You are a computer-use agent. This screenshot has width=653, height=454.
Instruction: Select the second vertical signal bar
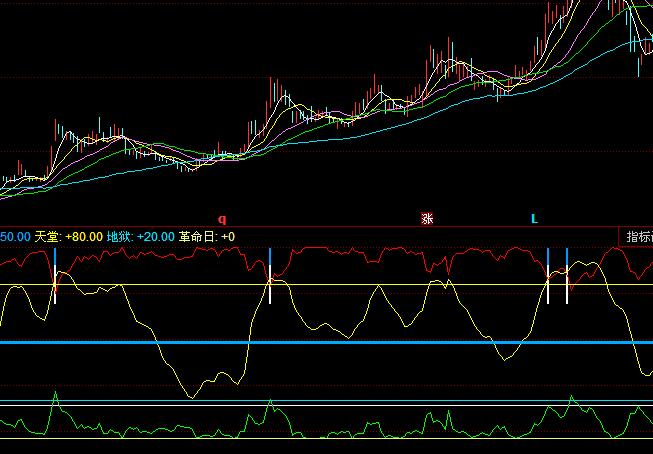point(270,275)
